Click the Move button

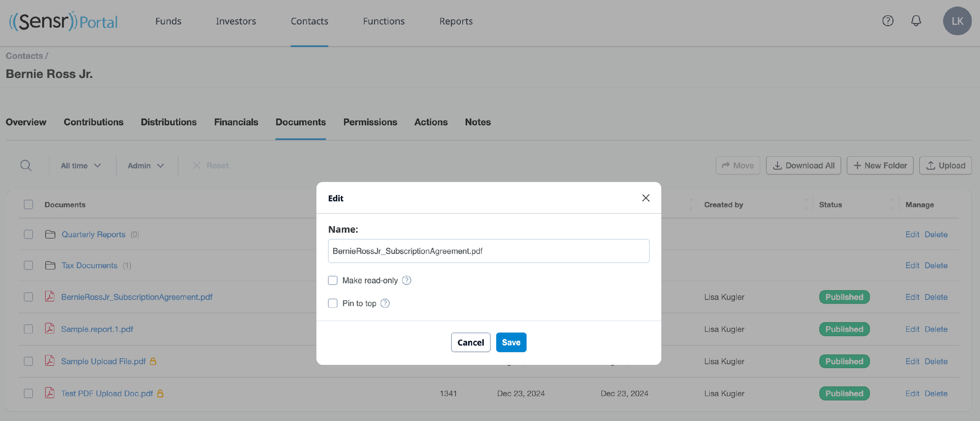(x=738, y=166)
